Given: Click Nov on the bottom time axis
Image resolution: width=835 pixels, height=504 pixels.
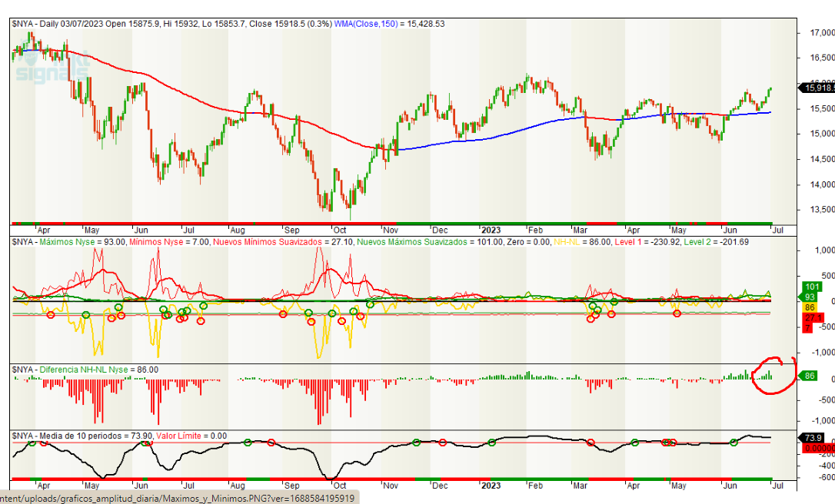Looking at the screenshot, I should click(x=391, y=486).
